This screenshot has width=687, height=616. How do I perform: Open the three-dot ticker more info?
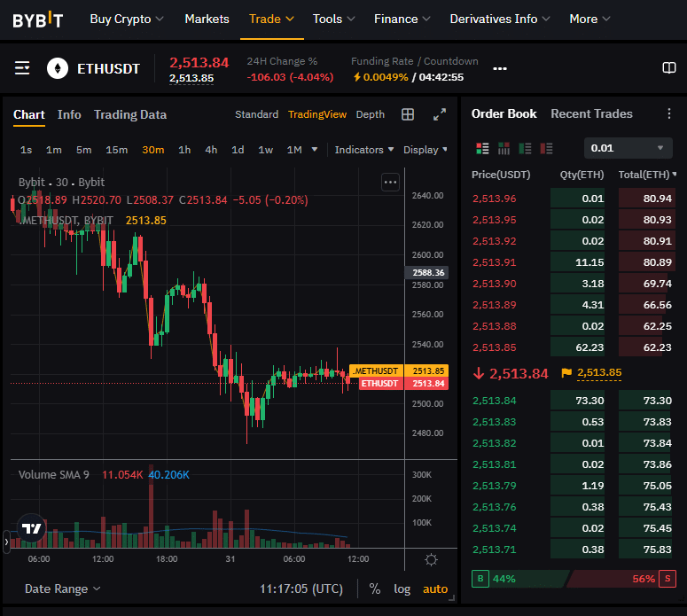[500, 68]
